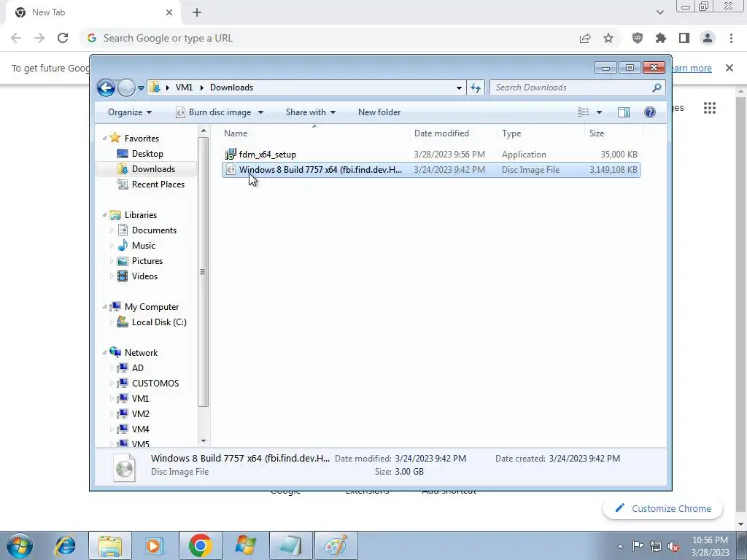Select the fdm_x64_setup file
This screenshot has height=560, width=747.
pyautogui.click(x=430, y=155)
